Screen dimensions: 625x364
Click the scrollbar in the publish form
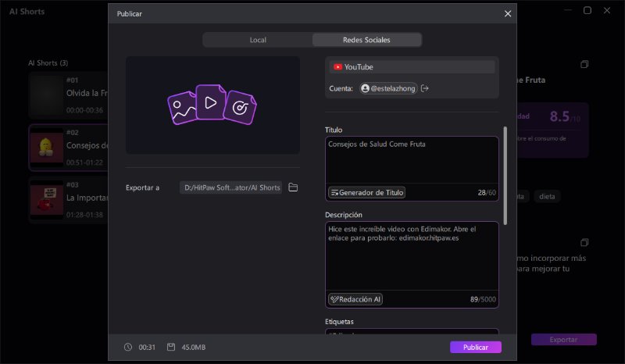coord(505,176)
